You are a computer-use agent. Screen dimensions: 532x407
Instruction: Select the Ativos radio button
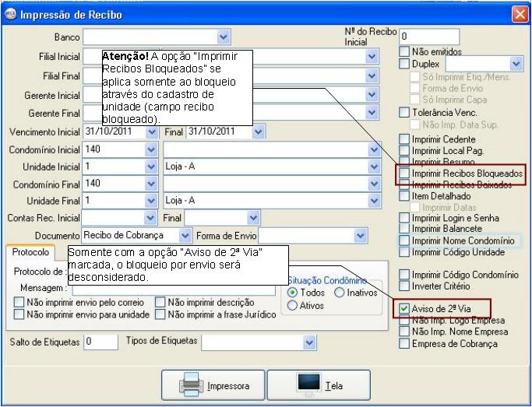[x=293, y=305]
